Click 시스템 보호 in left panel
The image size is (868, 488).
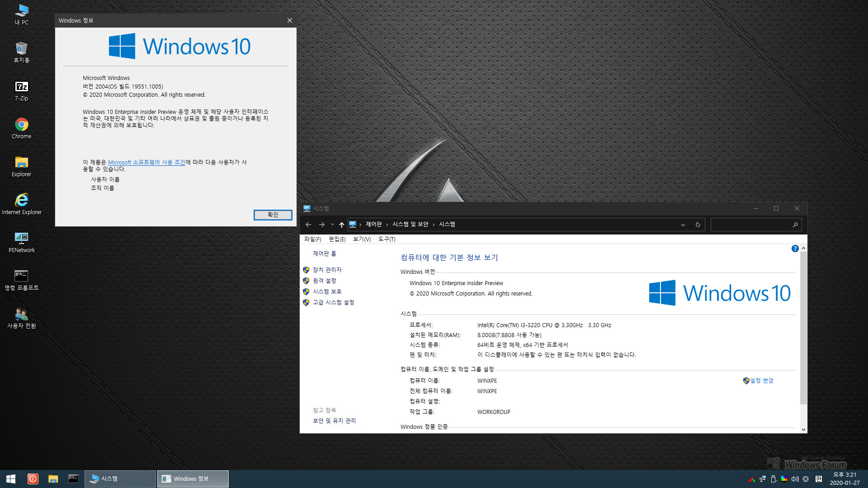327,291
